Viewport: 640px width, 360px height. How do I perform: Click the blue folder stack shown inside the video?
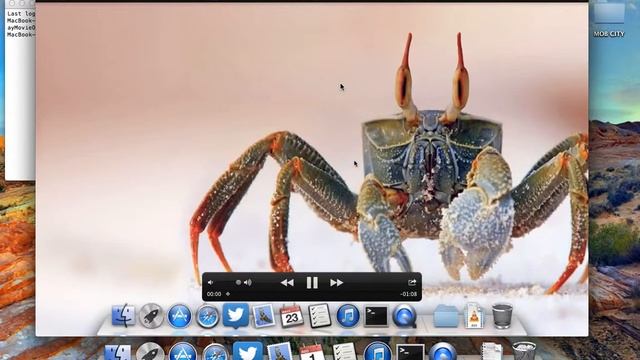click(x=446, y=316)
